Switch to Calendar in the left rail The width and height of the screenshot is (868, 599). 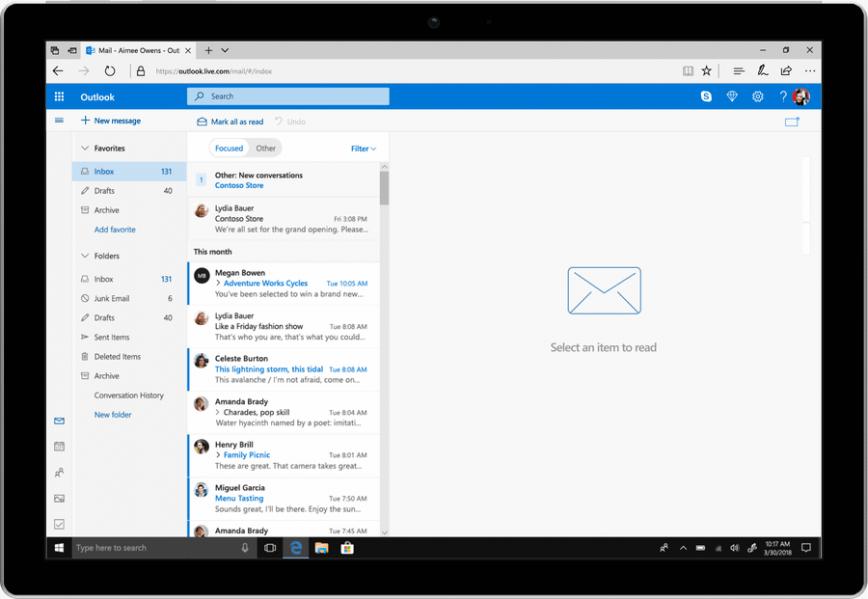tap(59, 446)
